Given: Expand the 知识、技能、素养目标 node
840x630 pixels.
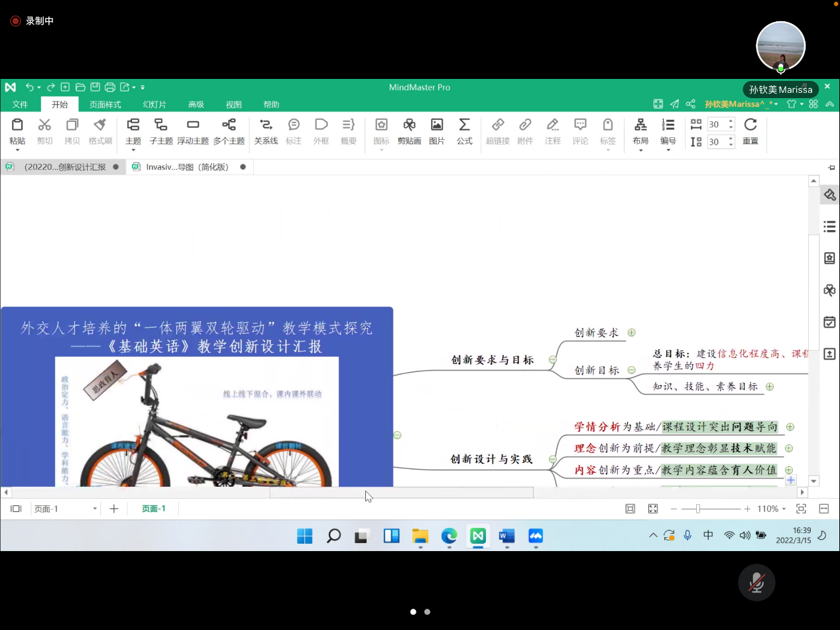Looking at the screenshot, I should tap(770, 387).
